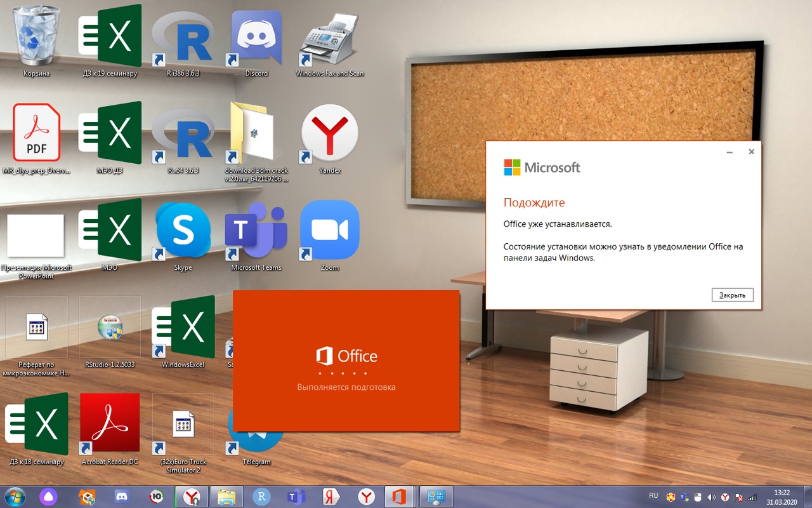Click the "Office уже устанавливается." message
812x508 pixels.
pyautogui.click(x=558, y=224)
